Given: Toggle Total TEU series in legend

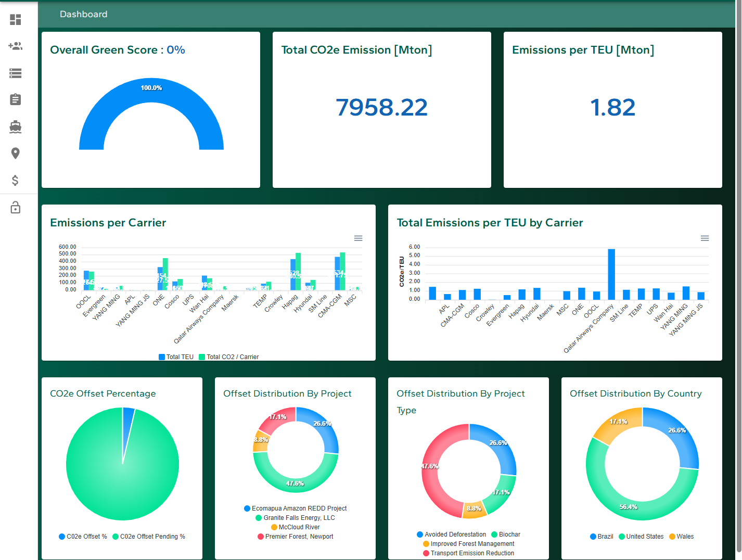Looking at the screenshot, I should point(176,357).
